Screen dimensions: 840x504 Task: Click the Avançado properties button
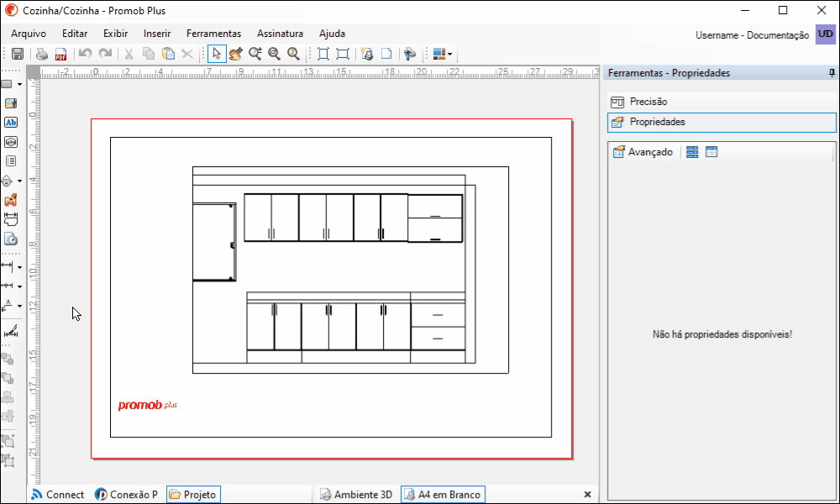643,152
